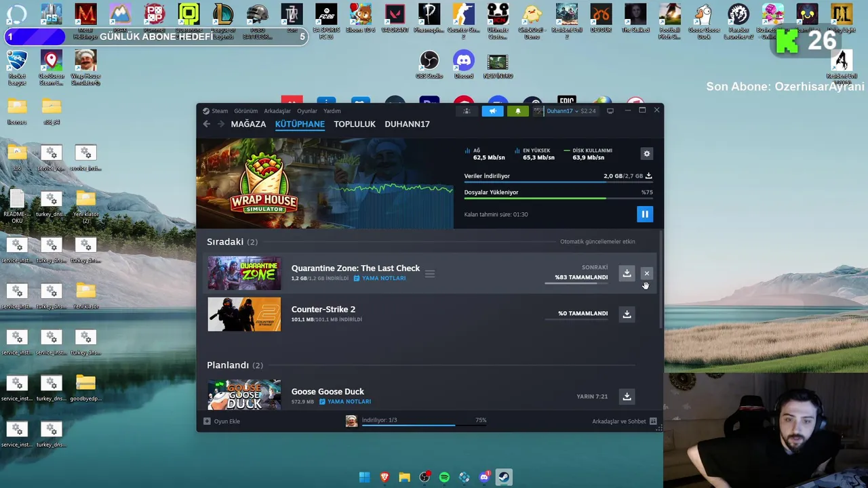Viewport: 868px width, 488px height.
Task: Select the goodbyedpi desktop folder
Action: click(85, 388)
